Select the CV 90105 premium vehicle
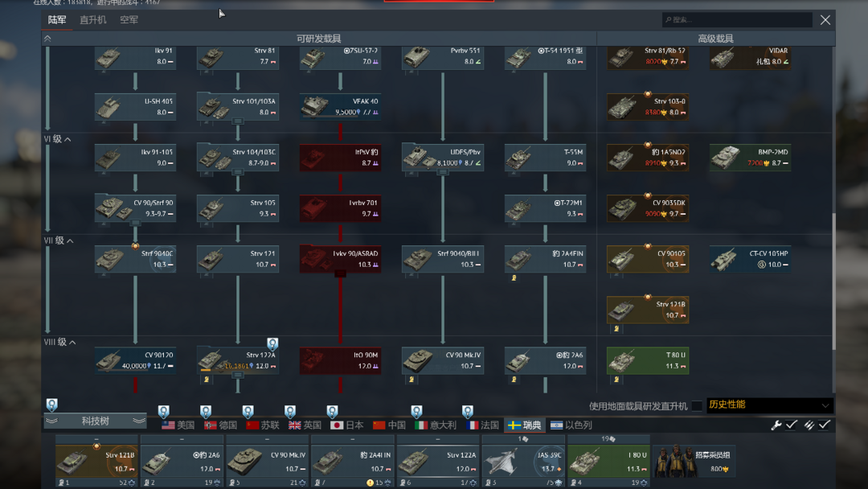 click(648, 259)
